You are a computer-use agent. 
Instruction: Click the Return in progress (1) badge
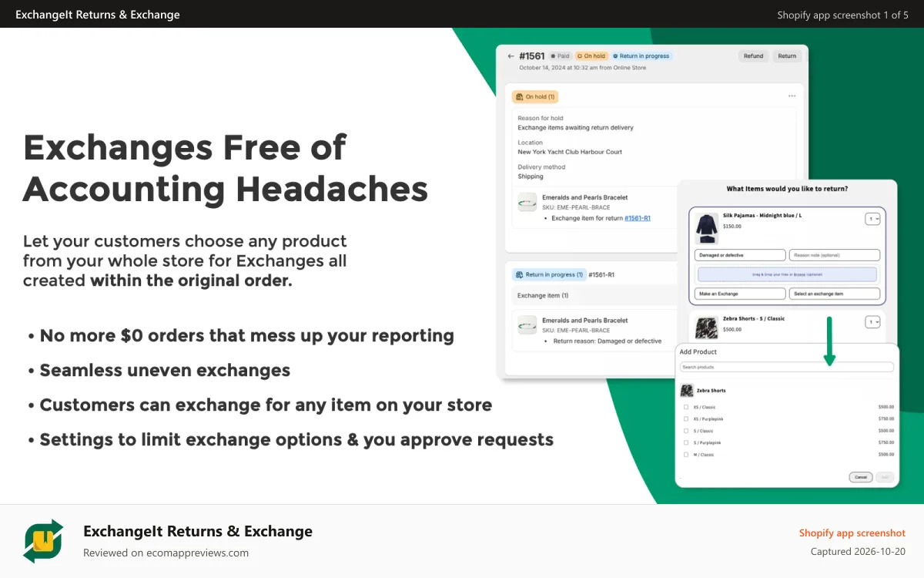tap(549, 274)
